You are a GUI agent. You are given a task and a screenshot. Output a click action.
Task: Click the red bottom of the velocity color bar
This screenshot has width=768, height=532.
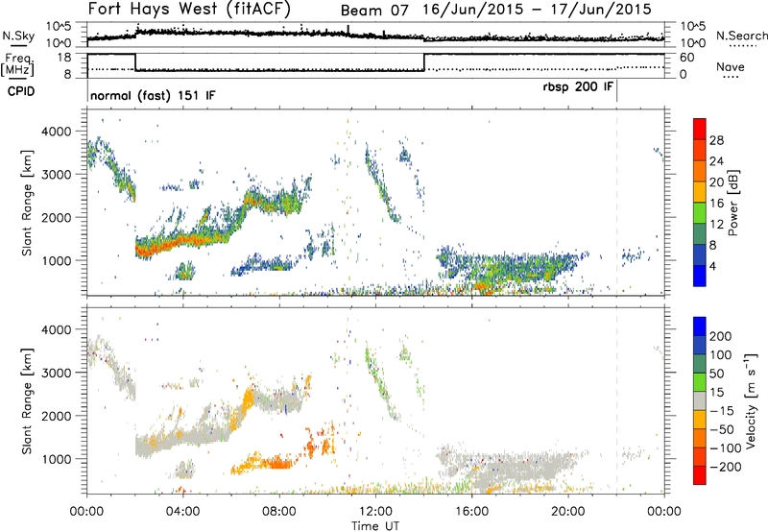coord(700,475)
